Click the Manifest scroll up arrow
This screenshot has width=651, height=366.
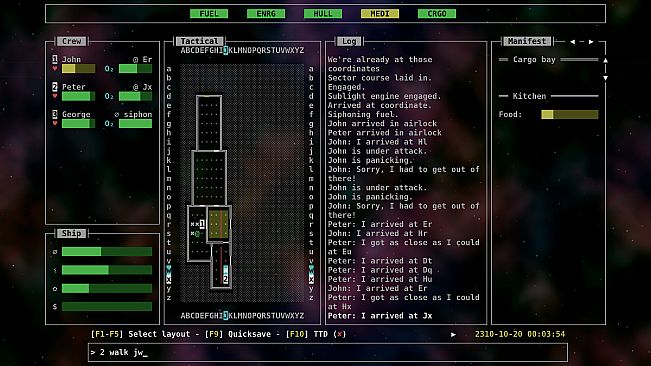[605, 60]
